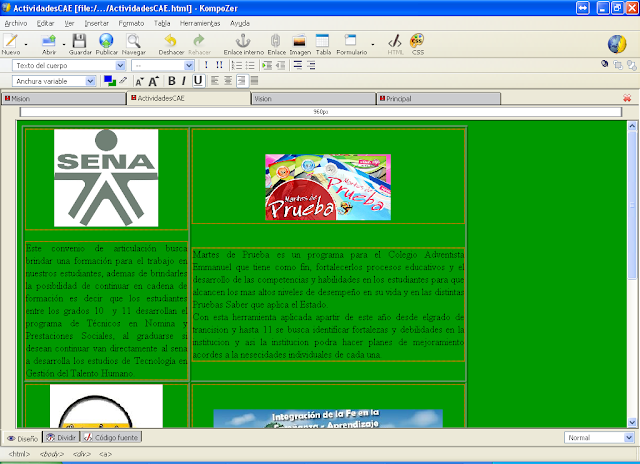This screenshot has height=464, width=640.
Task: Apply numbered list formatting
Action: click(237, 65)
